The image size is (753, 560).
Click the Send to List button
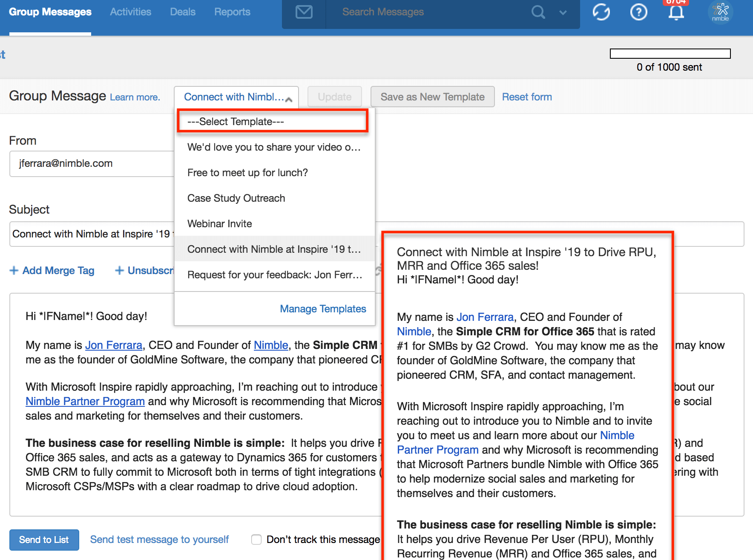[44, 540]
